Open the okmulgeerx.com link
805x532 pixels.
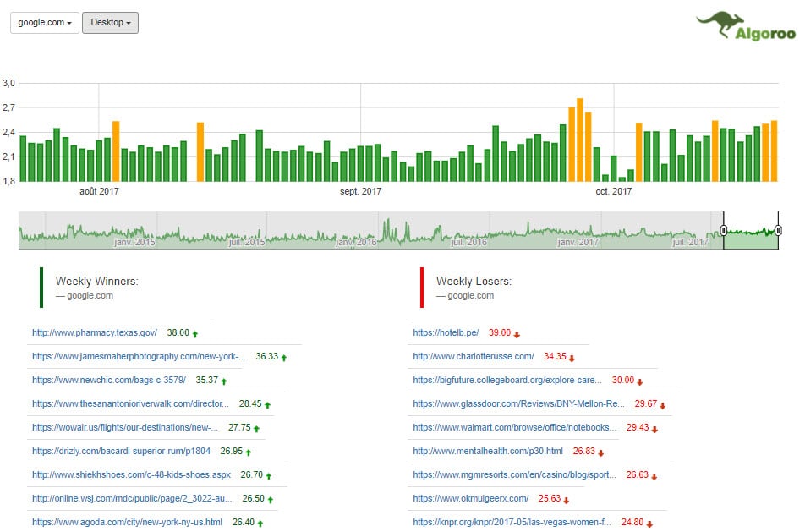471,498
